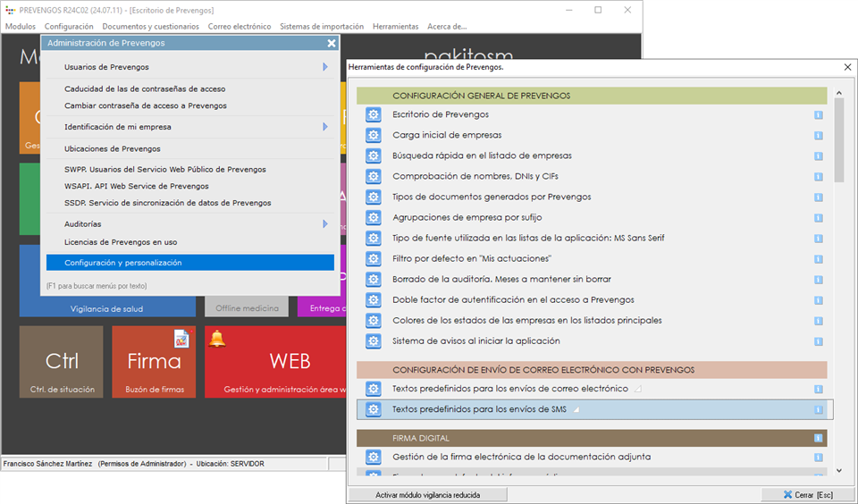
Task: Expand Identificación de mi empresa submenu
Action: (x=325, y=127)
